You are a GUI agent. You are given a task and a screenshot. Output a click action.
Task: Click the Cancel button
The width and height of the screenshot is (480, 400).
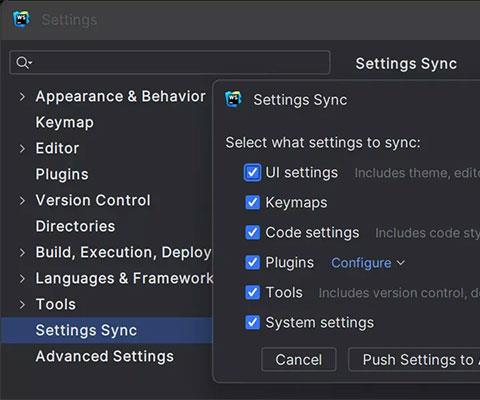pos(299,360)
